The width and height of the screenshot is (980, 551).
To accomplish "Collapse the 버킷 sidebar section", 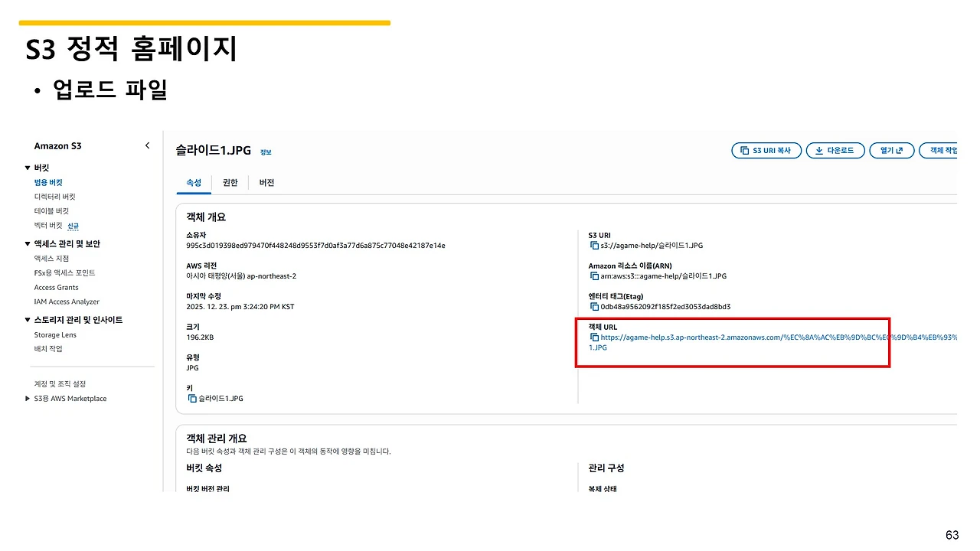I will [x=28, y=168].
